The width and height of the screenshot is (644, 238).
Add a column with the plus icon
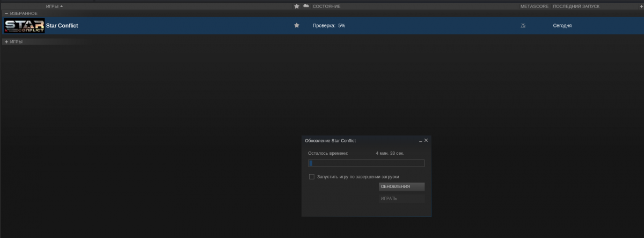[640, 6]
